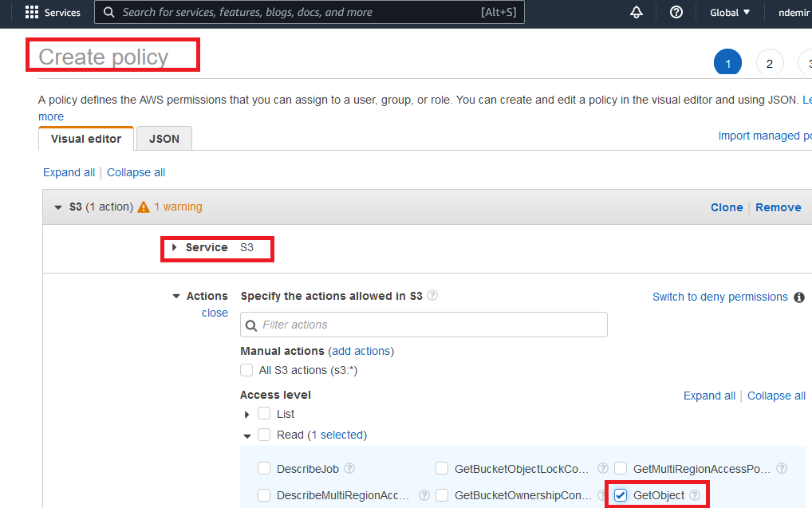The height and width of the screenshot is (508, 812).
Task: Click the Remove link for S3
Action: [x=778, y=207]
